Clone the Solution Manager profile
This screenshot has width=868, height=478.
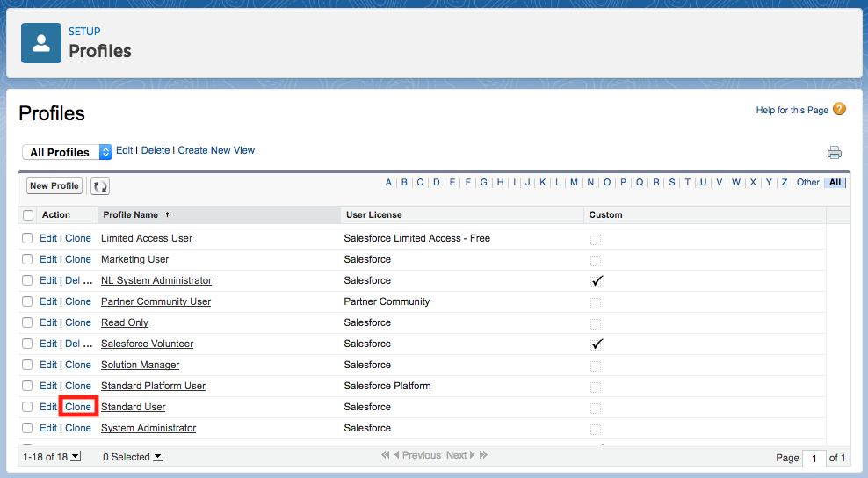(x=78, y=365)
